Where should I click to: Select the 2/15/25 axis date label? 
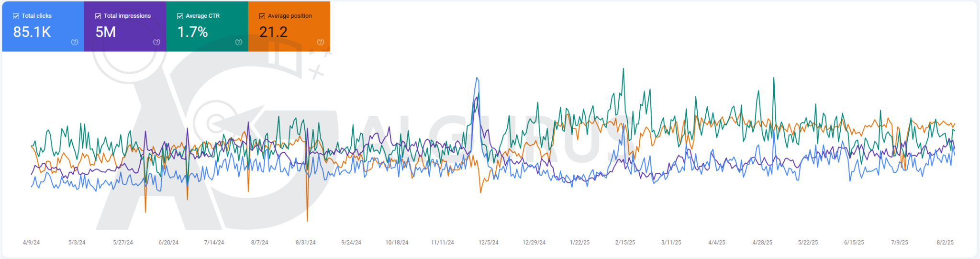pos(625,243)
